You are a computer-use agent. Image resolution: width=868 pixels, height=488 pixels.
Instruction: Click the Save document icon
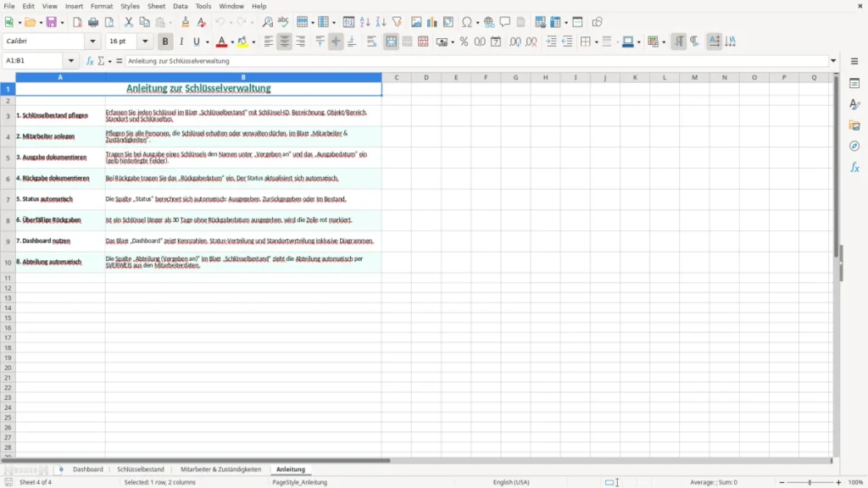52,22
